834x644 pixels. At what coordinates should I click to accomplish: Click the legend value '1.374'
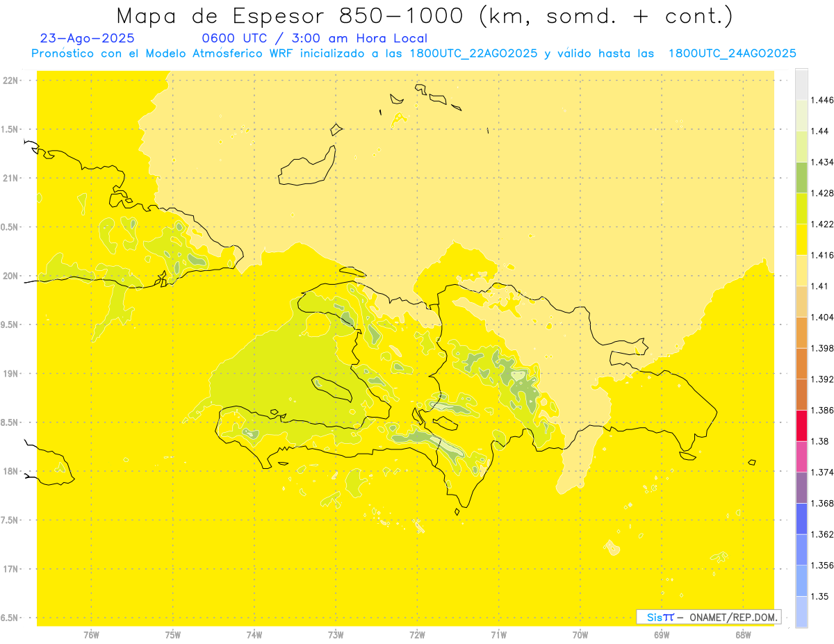click(x=821, y=472)
